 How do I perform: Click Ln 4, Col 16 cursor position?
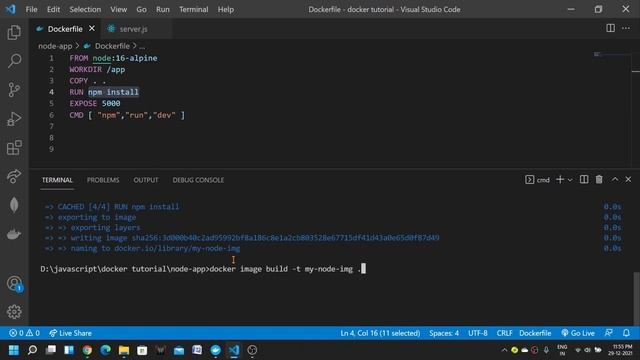click(380, 333)
